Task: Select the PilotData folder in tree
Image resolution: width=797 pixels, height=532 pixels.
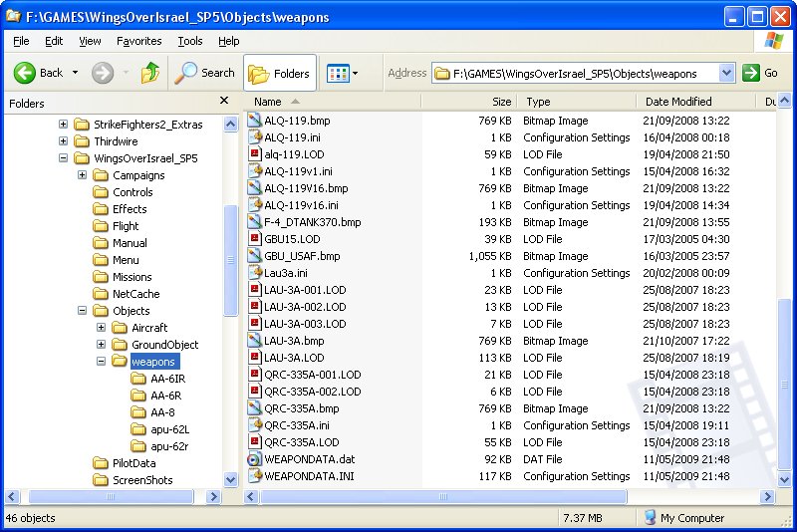Action: click(x=133, y=463)
